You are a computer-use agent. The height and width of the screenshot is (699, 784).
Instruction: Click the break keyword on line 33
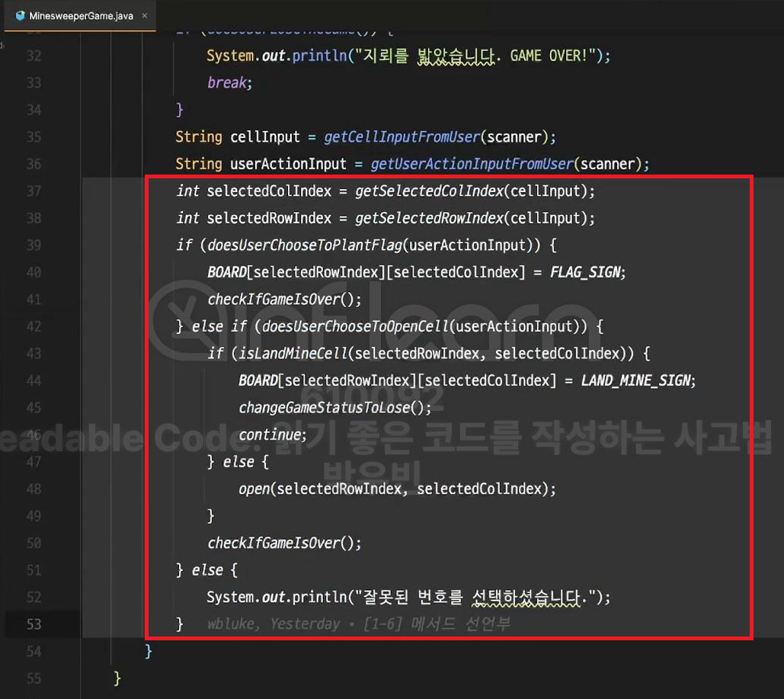[x=227, y=82]
